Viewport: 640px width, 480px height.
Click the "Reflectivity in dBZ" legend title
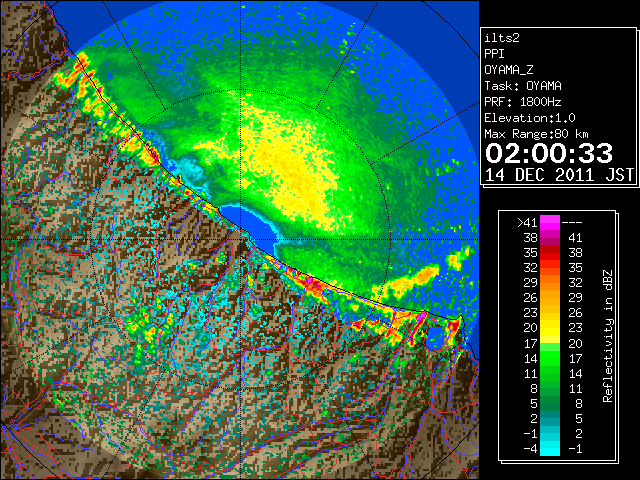pos(608,336)
